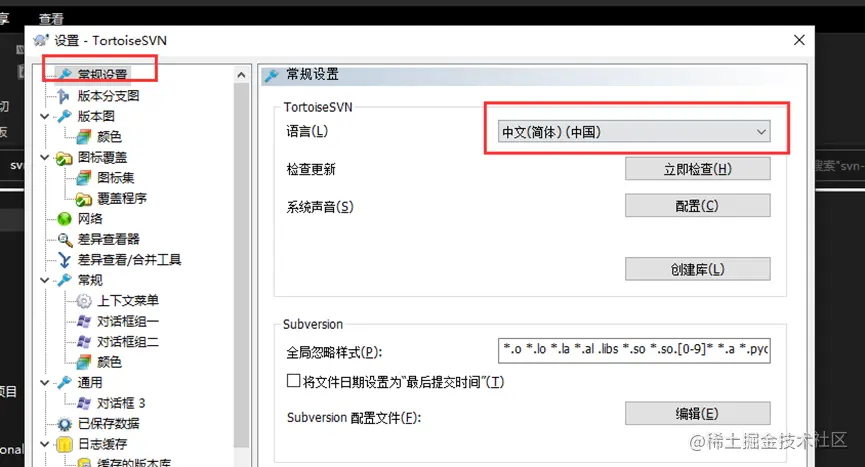The image size is (865, 467).
Task: Click the 立即检查(H) button
Action: pos(697,169)
